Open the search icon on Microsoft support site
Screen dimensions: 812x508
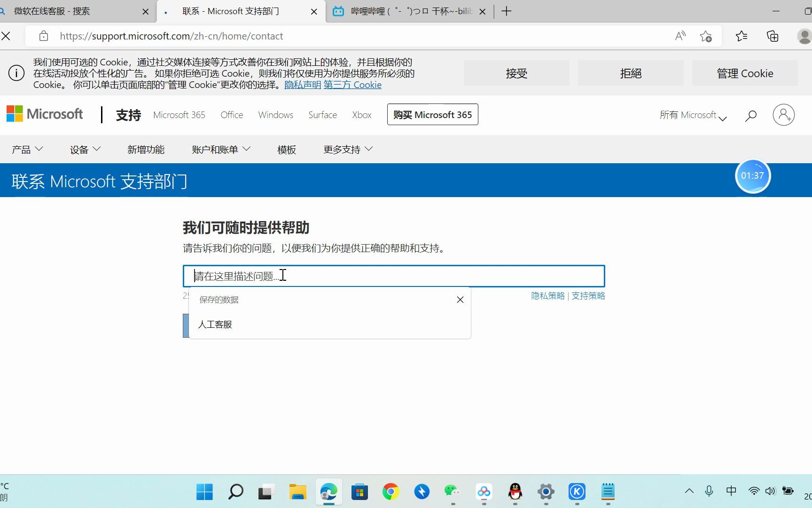(750, 115)
